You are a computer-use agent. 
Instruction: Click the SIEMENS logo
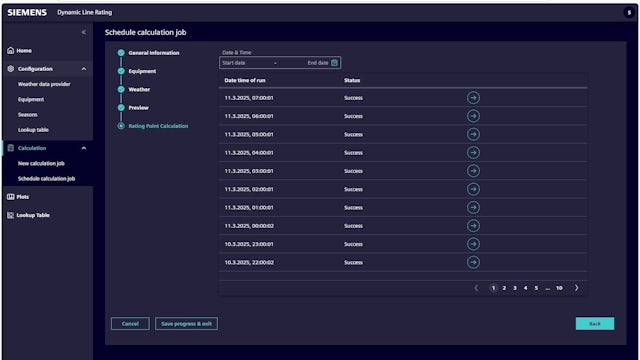(x=27, y=12)
